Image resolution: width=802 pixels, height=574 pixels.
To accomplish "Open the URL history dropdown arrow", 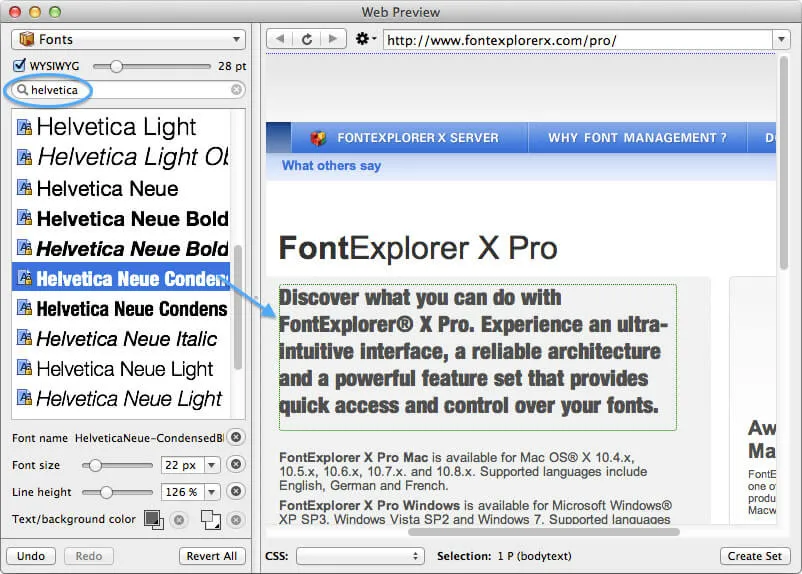I will pos(781,40).
